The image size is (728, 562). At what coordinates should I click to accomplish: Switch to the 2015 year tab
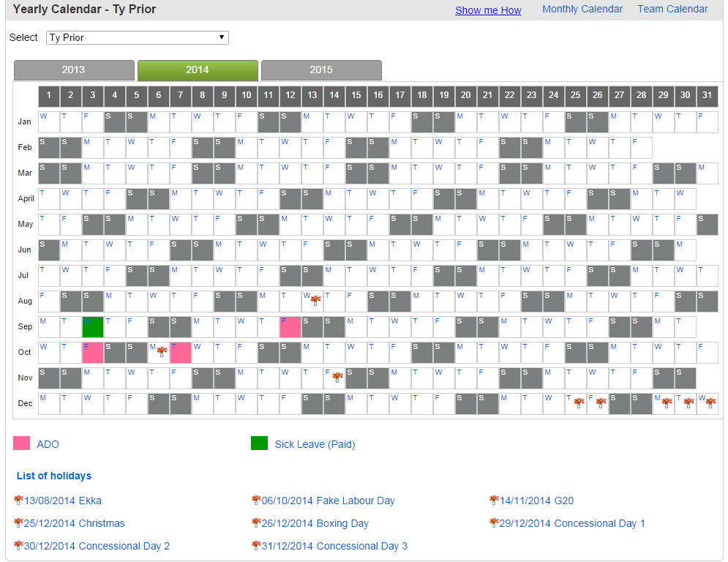pos(321,70)
